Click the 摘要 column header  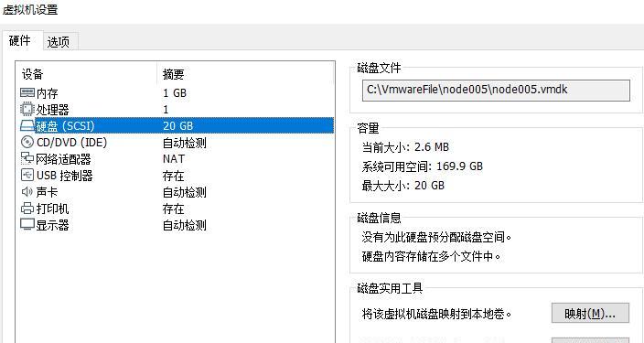(173, 75)
